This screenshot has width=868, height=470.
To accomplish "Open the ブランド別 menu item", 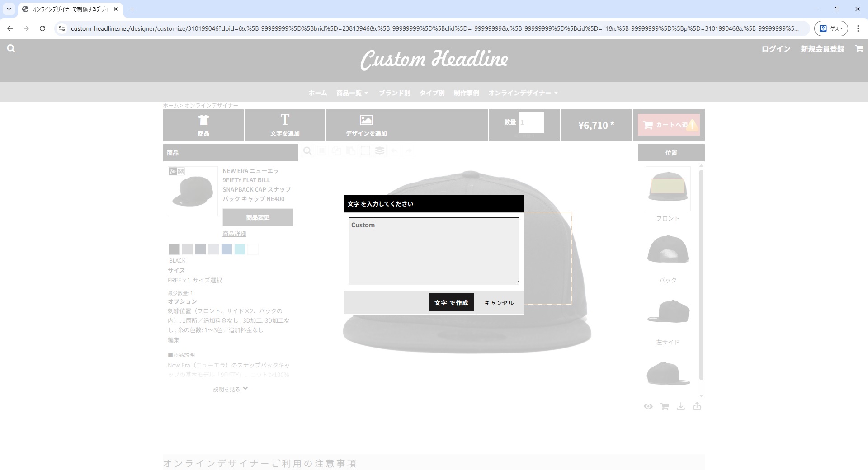I will coord(394,93).
